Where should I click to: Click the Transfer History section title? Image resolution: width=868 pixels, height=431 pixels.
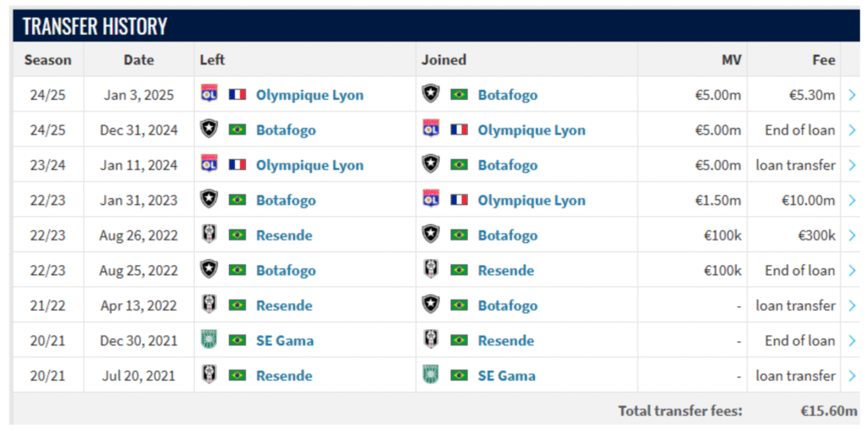click(x=95, y=26)
